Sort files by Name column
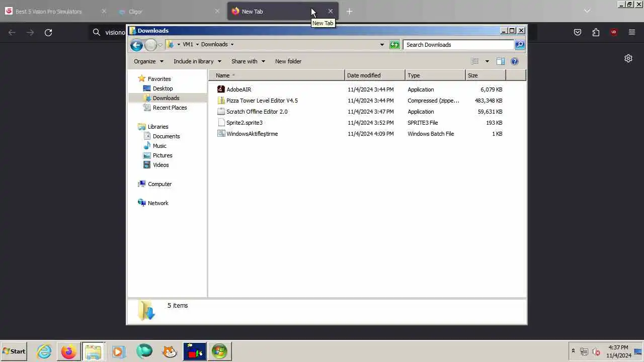 click(277, 75)
